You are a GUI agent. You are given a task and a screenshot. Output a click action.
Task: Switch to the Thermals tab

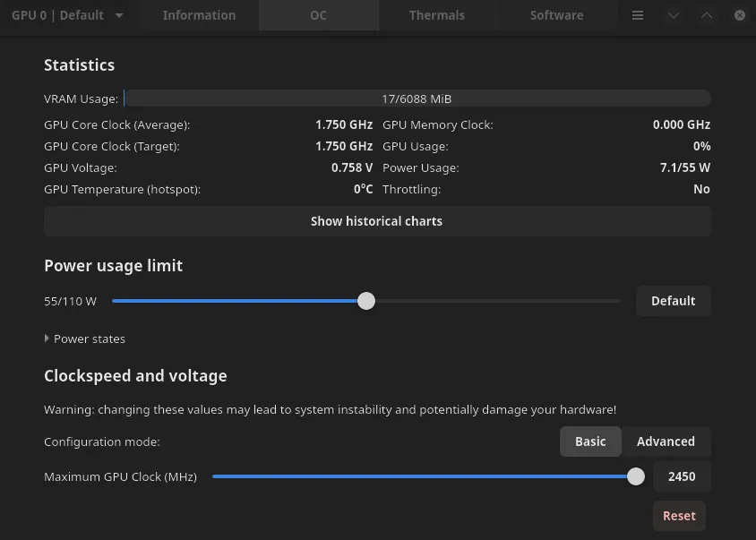pos(437,15)
